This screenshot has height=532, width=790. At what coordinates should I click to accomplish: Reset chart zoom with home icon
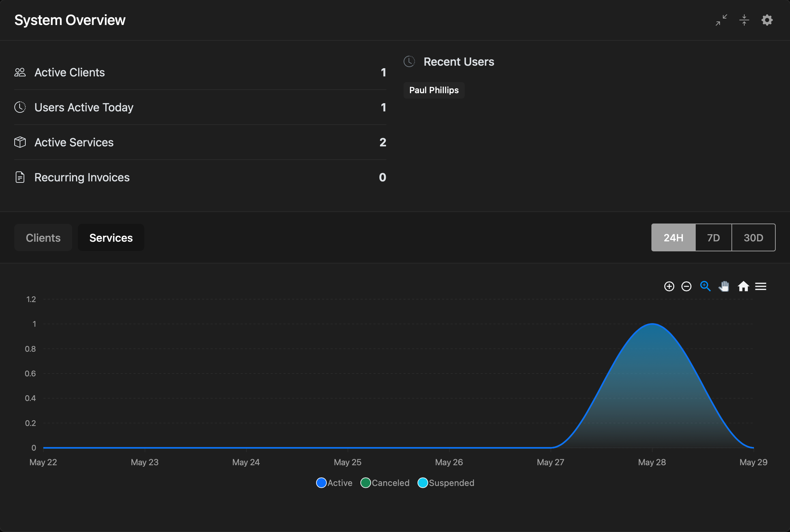(743, 286)
